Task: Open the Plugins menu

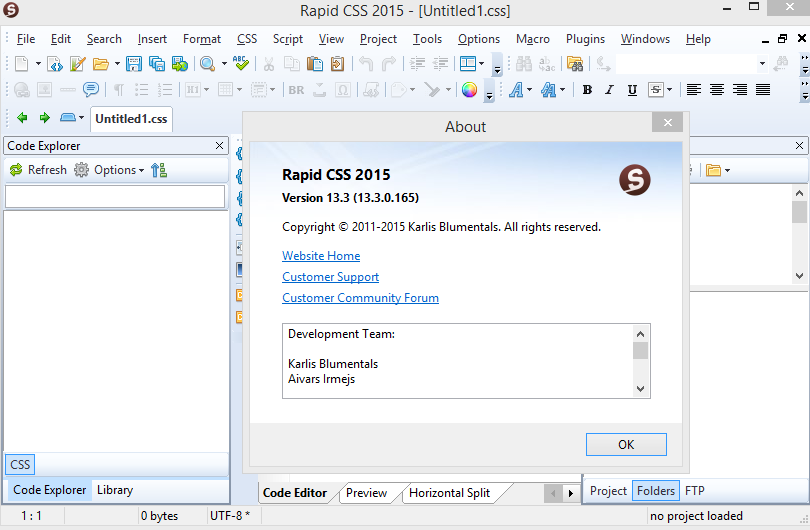Action: coord(585,39)
